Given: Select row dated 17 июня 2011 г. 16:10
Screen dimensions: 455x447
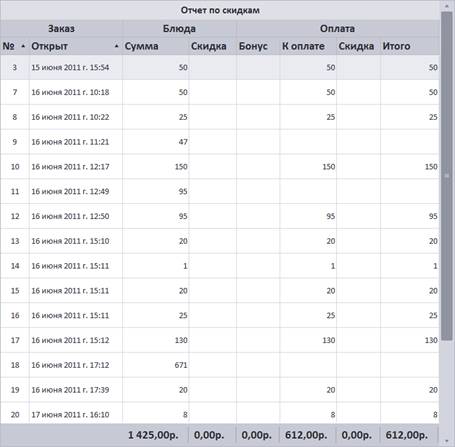Looking at the screenshot, I should 220,413.
